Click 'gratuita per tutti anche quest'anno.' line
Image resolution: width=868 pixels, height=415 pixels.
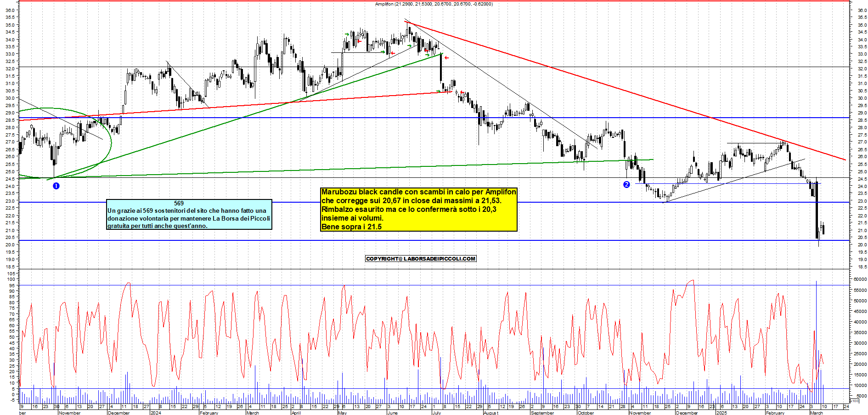coord(158,226)
